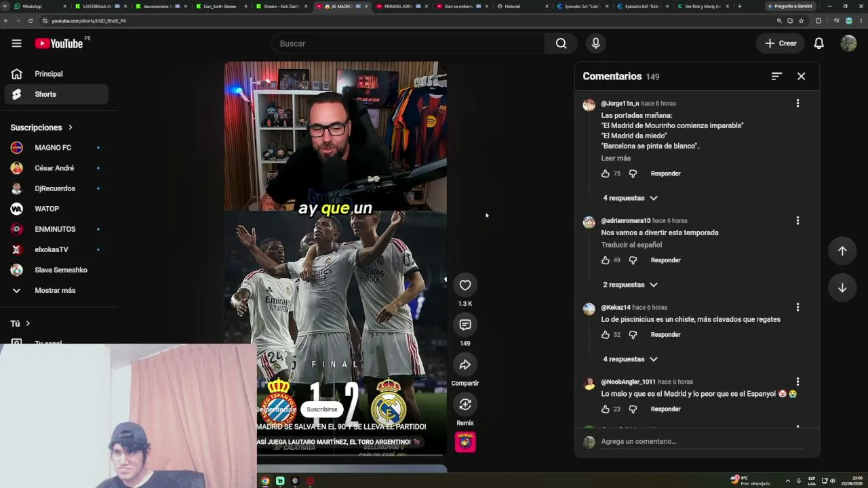Open the channel sound avatar under Remix
The width and height of the screenshot is (868, 488).
coord(465,442)
